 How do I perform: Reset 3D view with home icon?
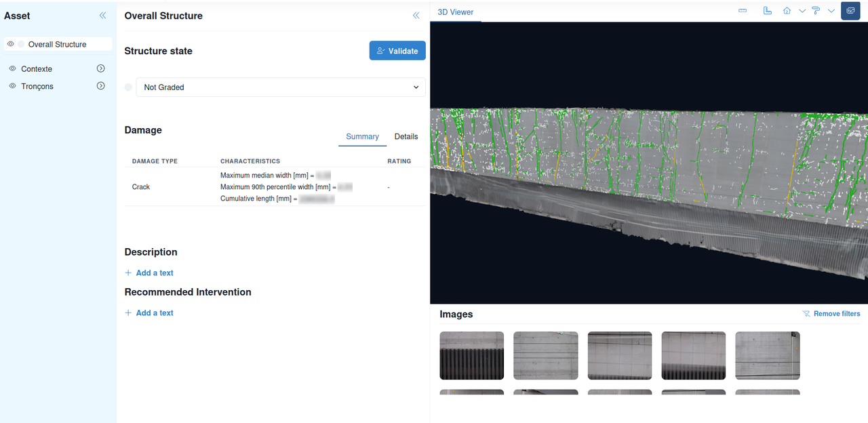pos(787,11)
